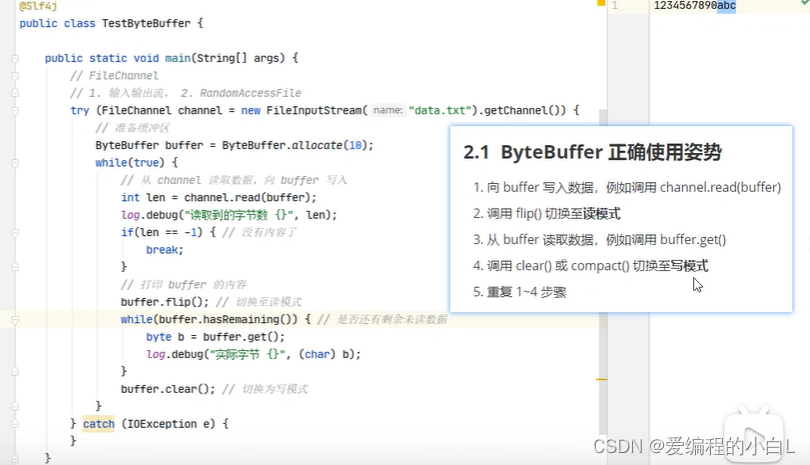Click list item 3. 从 buffer 读取数据

(x=600, y=240)
